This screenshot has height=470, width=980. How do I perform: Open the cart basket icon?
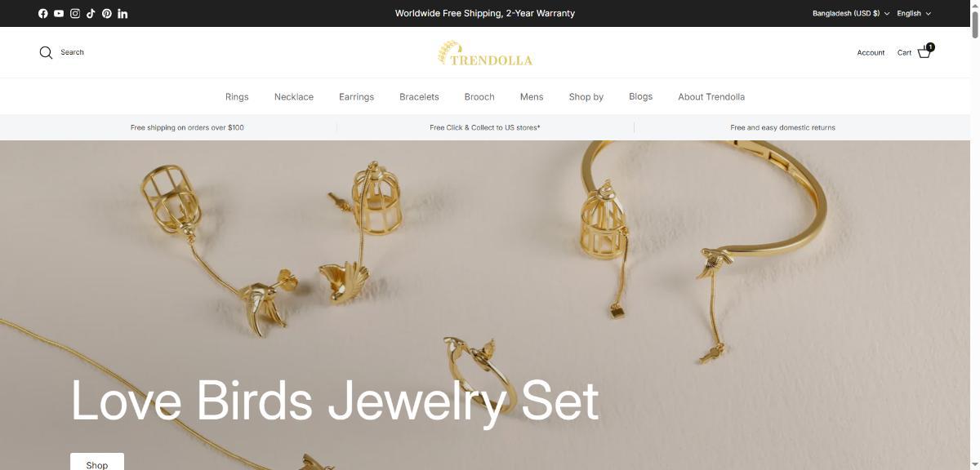[925, 51]
